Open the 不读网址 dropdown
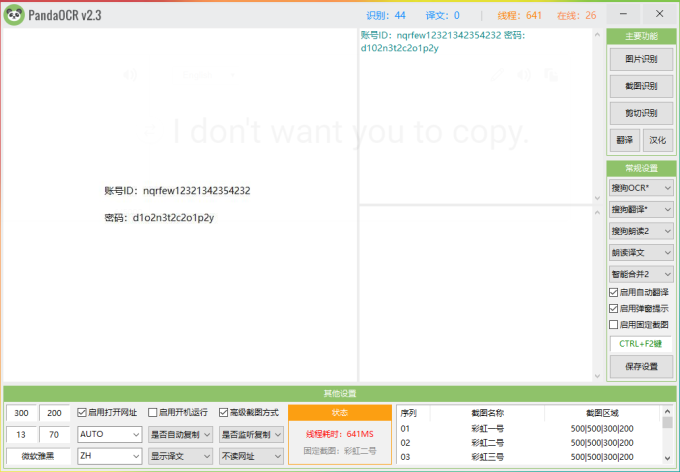This screenshot has height=472, width=680. pos(251,456)
